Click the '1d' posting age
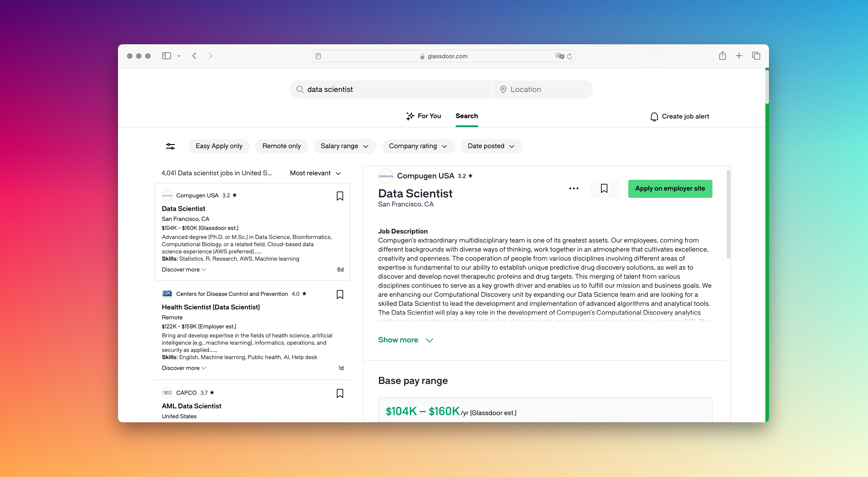Image resolution: width=868 pixels, height=477 pixels. pyautogui.click(x=341, y=368)
